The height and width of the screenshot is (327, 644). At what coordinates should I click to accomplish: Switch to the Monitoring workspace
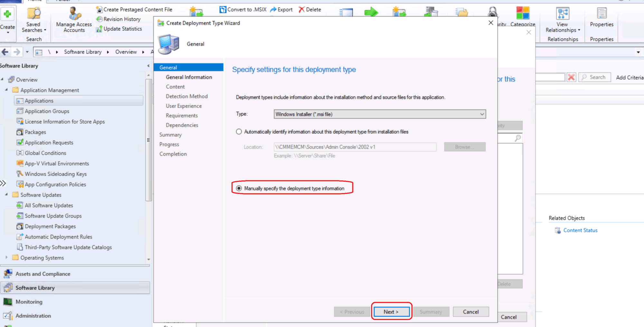[29, 302]
